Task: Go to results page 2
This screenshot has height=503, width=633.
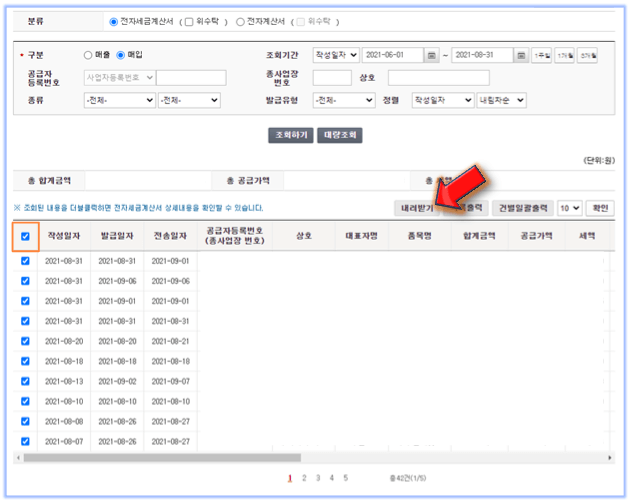Action: tap(304, 478)
